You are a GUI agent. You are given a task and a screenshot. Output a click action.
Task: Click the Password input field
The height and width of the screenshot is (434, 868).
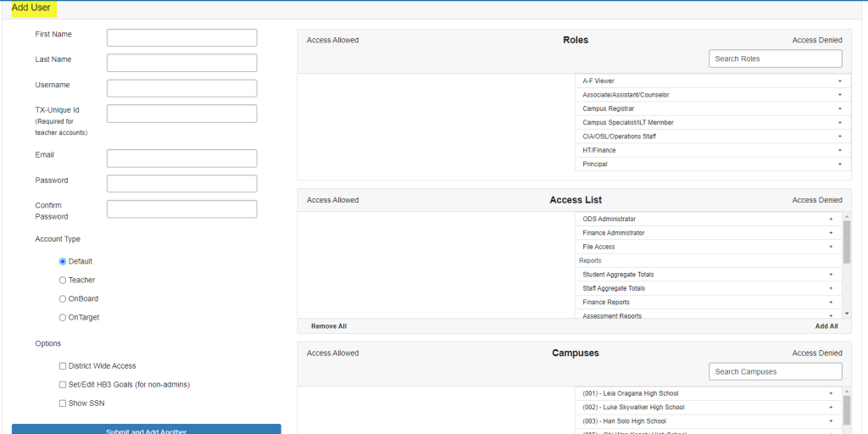(x=181, y=184)
